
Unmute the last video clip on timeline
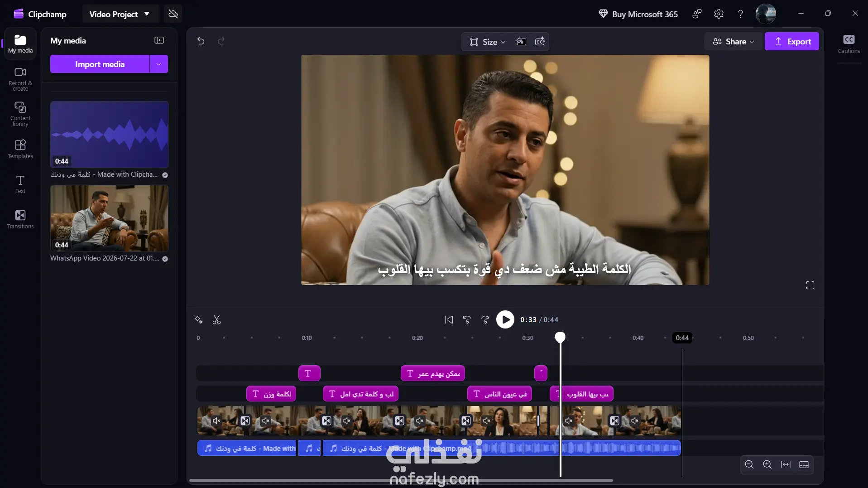click(x=635, y=420)
